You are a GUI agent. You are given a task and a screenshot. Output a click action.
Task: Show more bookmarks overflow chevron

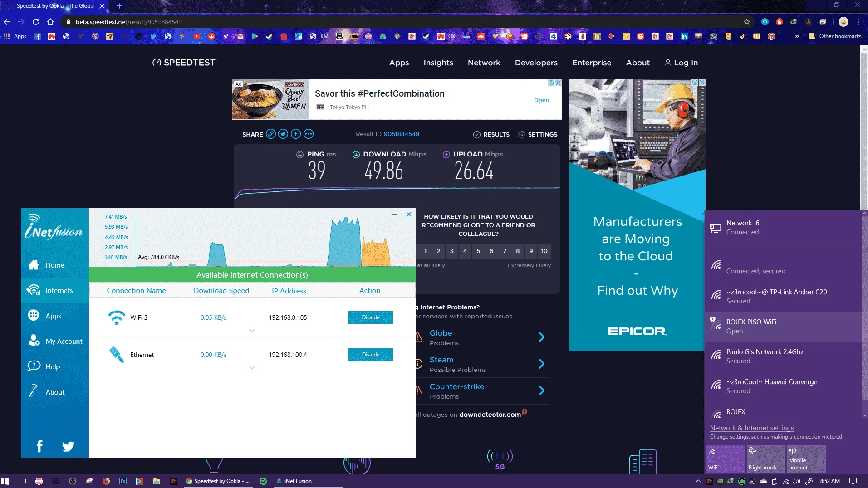coord(797,36)
